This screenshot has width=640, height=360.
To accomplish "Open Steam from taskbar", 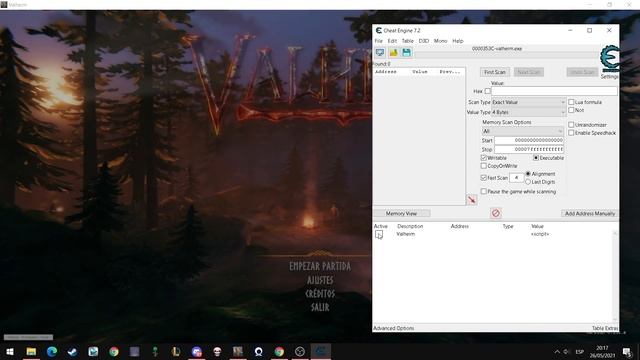I will click(x=72, y=351).
